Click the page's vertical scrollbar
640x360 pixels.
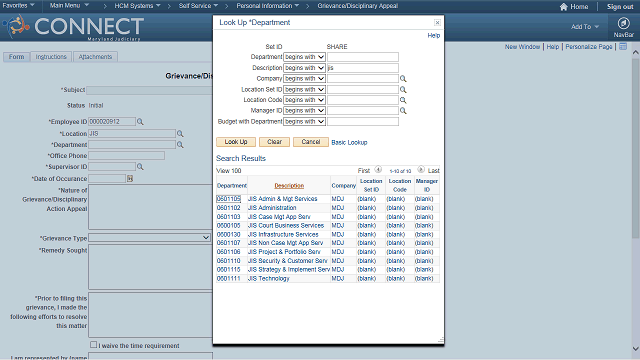point(636,147)
